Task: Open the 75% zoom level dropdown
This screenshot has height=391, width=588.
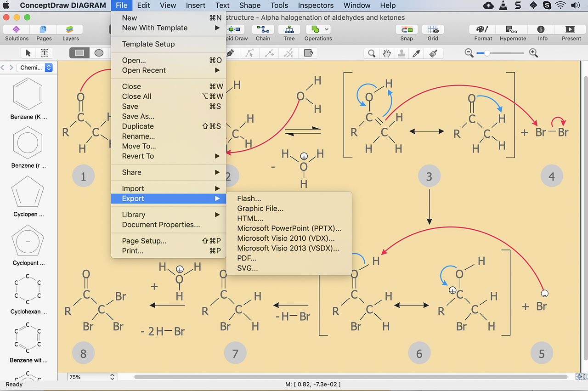Action: pos(92,377)
